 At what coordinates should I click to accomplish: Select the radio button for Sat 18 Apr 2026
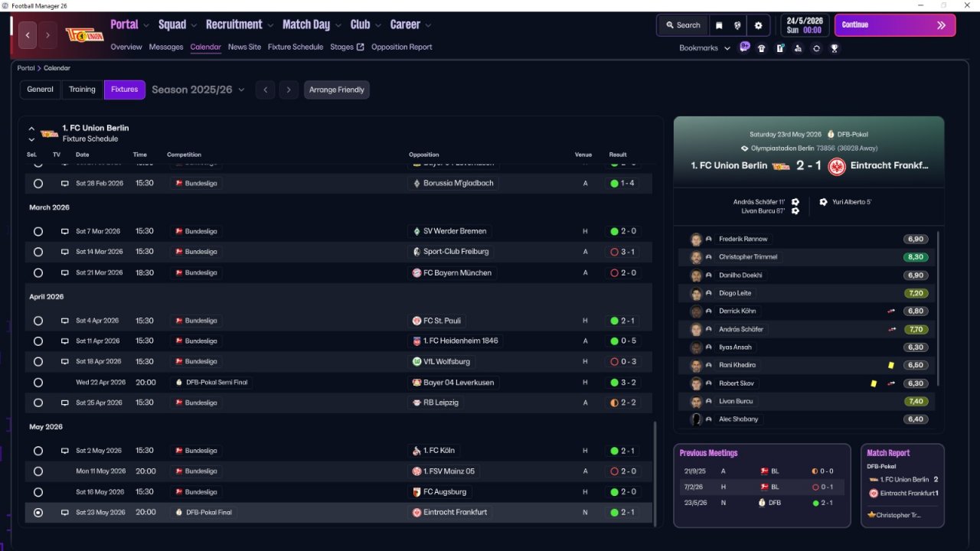[38, 361]
